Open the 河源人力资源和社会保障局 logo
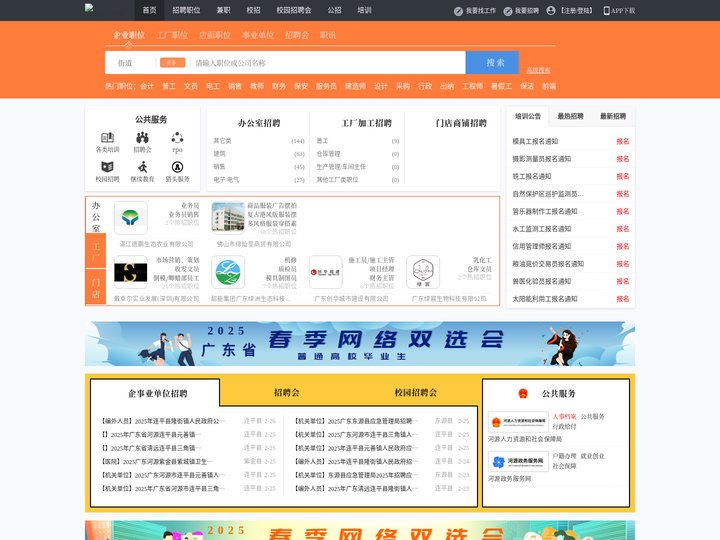This screenshot has height=540, width=720. pos(518,422)
